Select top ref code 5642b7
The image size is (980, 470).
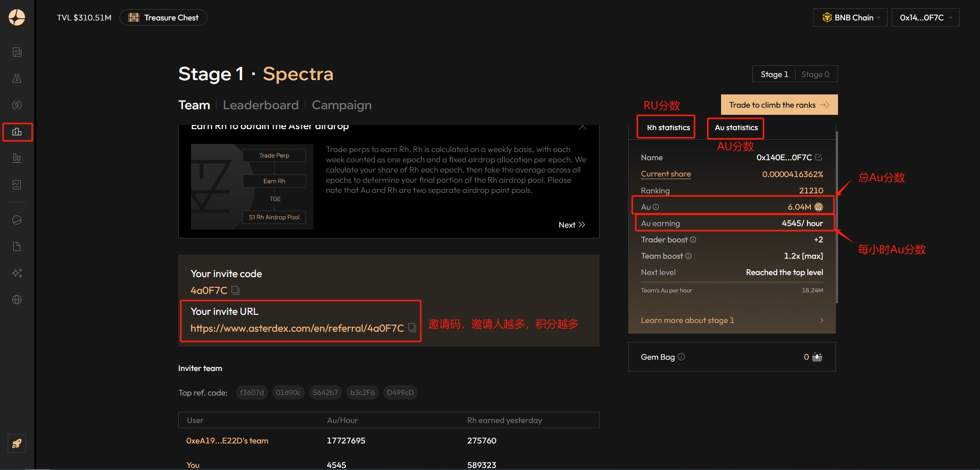tap(325, 392)
